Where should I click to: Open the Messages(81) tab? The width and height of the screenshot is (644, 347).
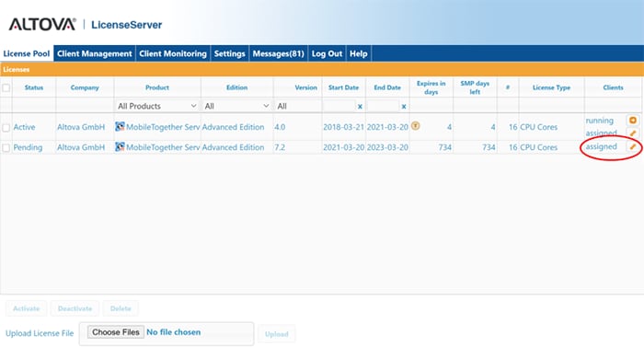(279, 53)
